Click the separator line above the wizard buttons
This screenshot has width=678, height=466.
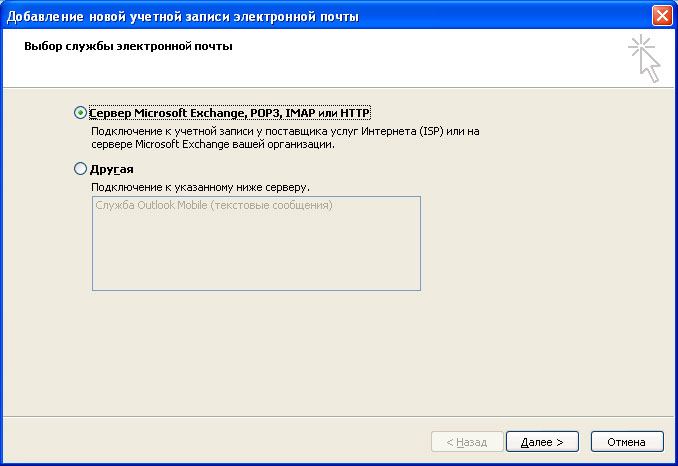pyautogui.click(x=339, y=416)
